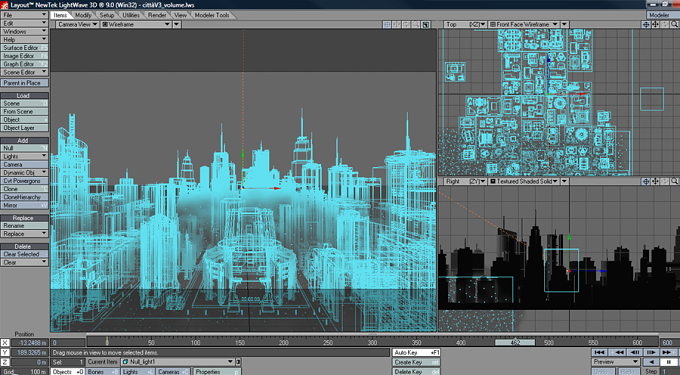This screenshot has height=375, width=680.
Task: Click Cvt Powergons button
Action: click(24, 181)
